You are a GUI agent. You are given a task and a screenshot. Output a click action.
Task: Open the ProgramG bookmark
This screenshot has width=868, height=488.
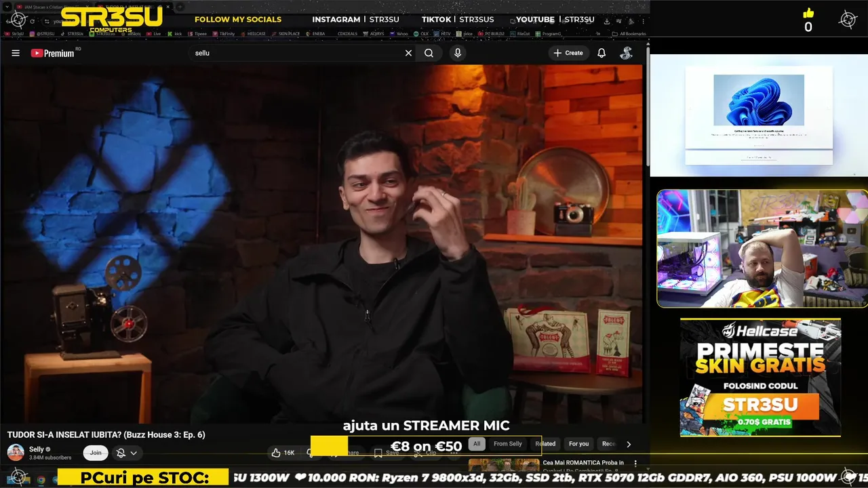pyautogui.click(x=548, y=33)
